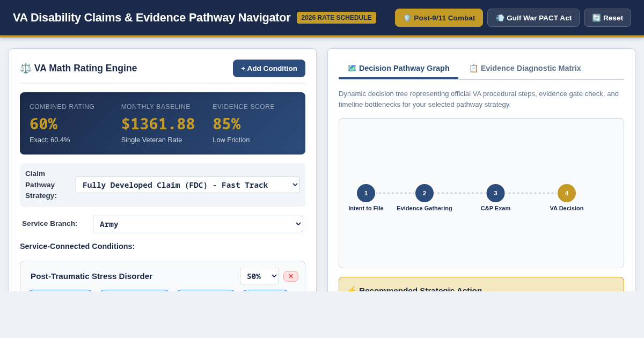Click the Service-Connected Conditions heading
The width and height of the screenshot is (644, 338).
[x=77, y=246]
